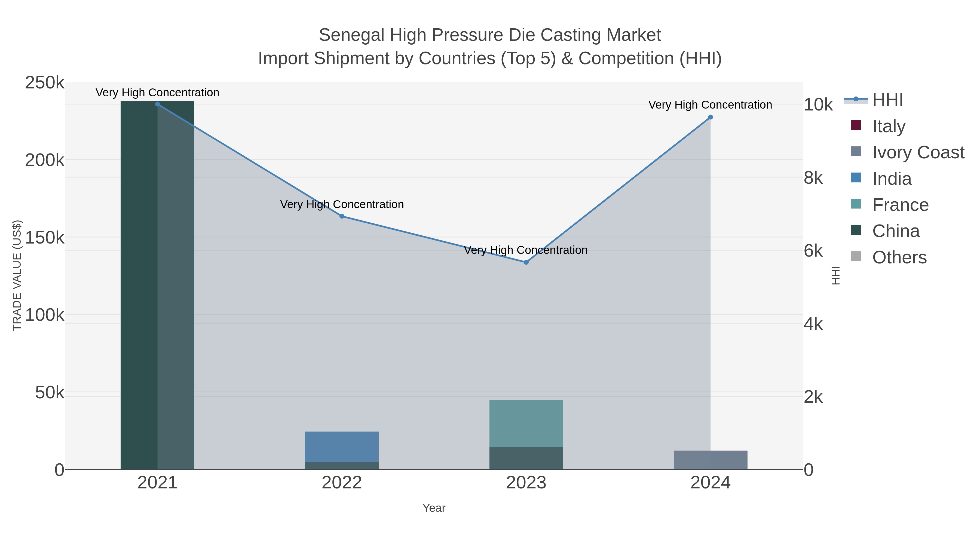Select the 2024 Ivory Coast bar
The image size is (980, 551).
click(x=710, y=460)
